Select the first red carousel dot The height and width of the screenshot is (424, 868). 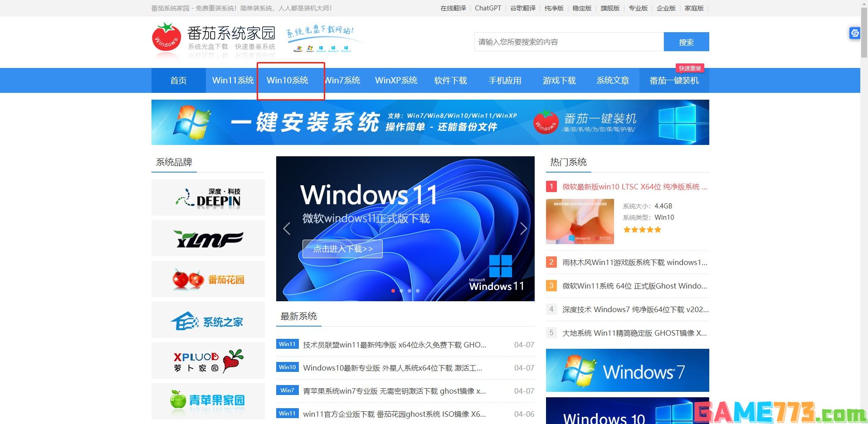pos(393,291)
